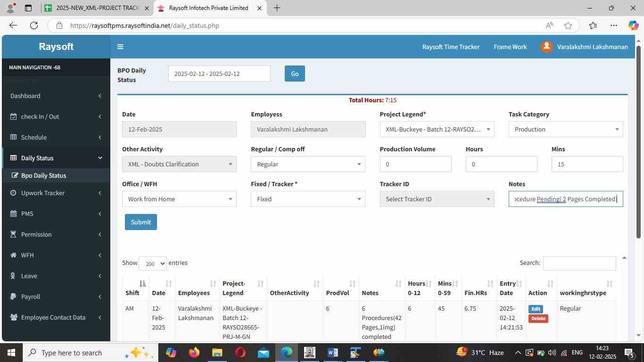Image resolution: width=644 pixels, height=362 pixels.
Task: Click the Notes input field
Action: point(566,199)
